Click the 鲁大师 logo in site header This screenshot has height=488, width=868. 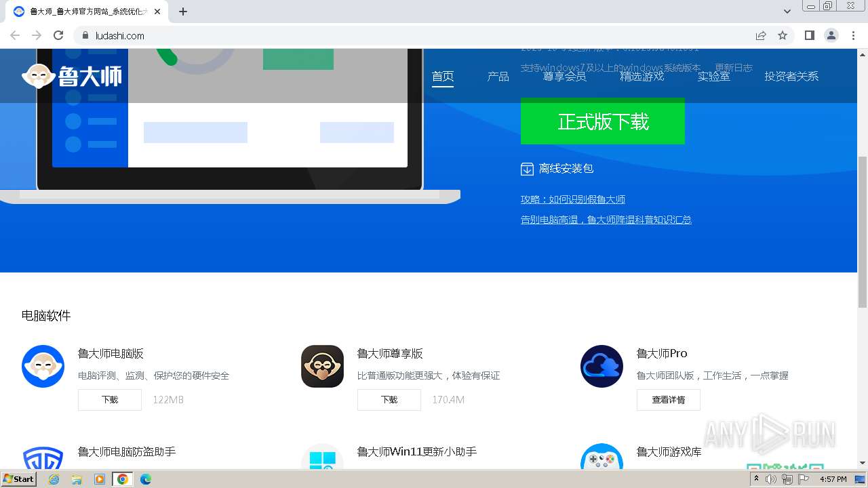(x=72, y=76)
